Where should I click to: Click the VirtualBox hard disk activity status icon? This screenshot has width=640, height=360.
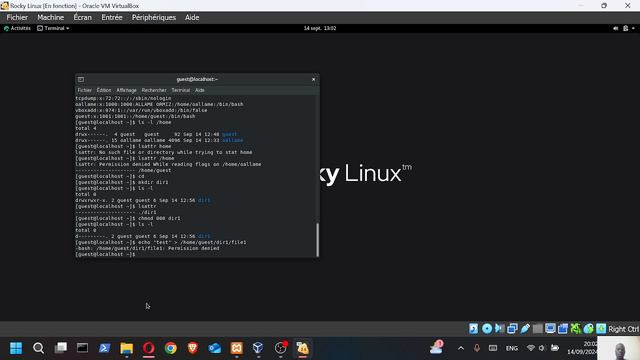click(x=473, y=329)
